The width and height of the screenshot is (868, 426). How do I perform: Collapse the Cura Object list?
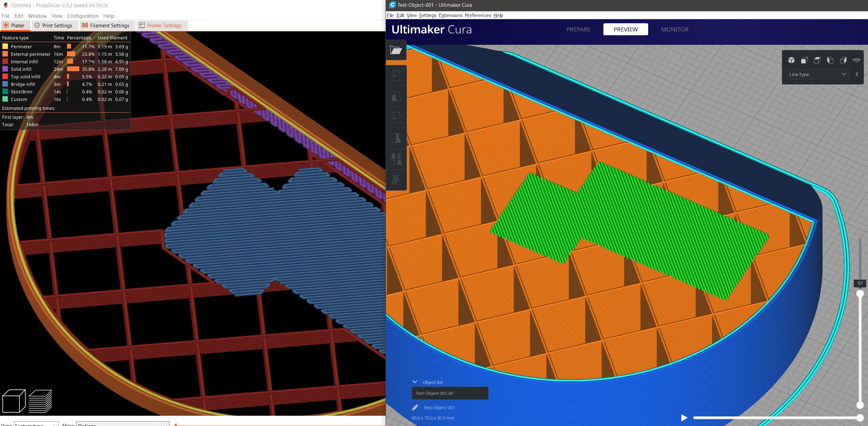tap(415, 382)
